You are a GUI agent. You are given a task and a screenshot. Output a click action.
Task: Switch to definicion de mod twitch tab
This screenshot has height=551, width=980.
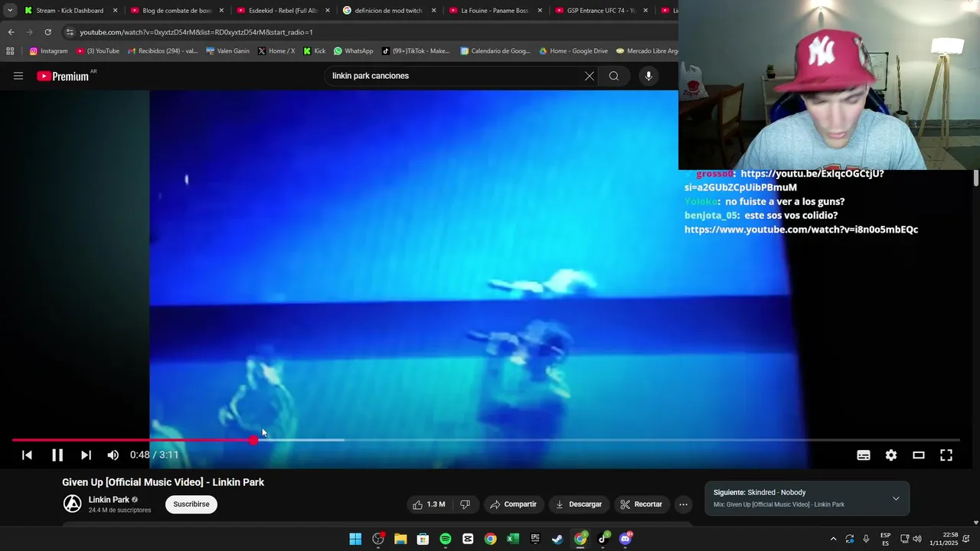coord(388,11)
